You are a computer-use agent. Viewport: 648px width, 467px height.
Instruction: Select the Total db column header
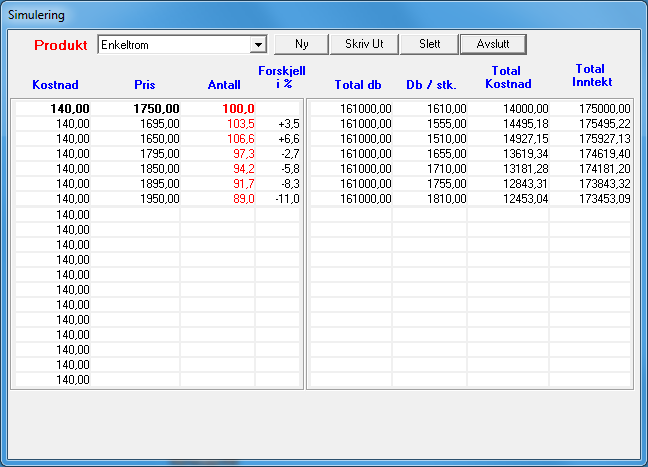[358, 84]
